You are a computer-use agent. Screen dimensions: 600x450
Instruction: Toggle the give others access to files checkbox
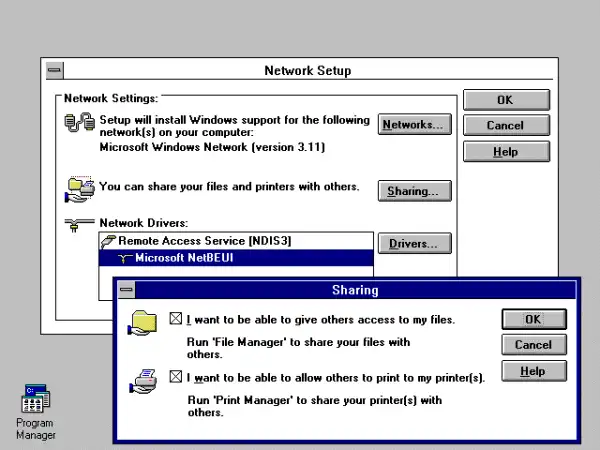pos(177,320)
